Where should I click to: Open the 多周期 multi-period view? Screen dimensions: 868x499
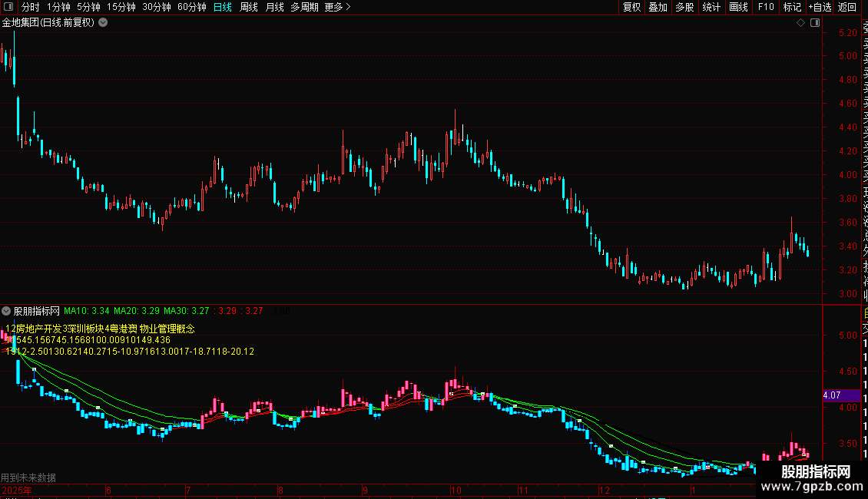coord(304,7)
